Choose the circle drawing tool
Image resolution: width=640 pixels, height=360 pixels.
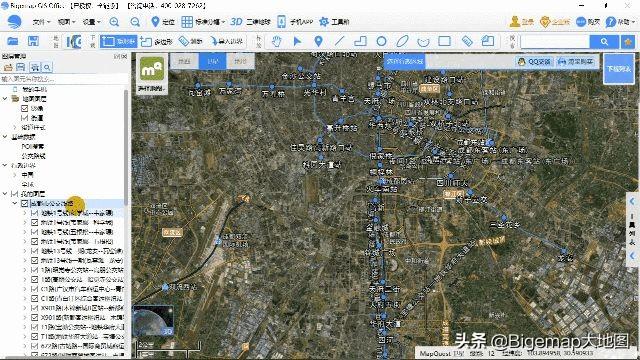381,41
